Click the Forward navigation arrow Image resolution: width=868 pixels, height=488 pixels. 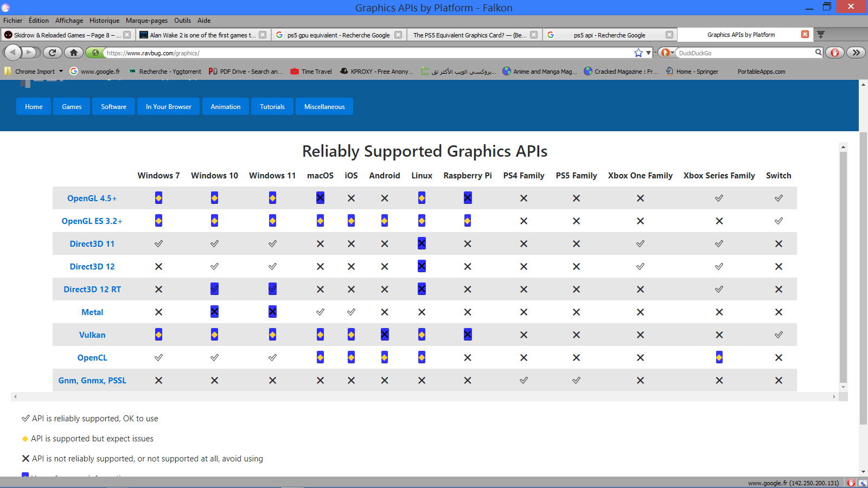pyautogui.click(x=29, y=53)
